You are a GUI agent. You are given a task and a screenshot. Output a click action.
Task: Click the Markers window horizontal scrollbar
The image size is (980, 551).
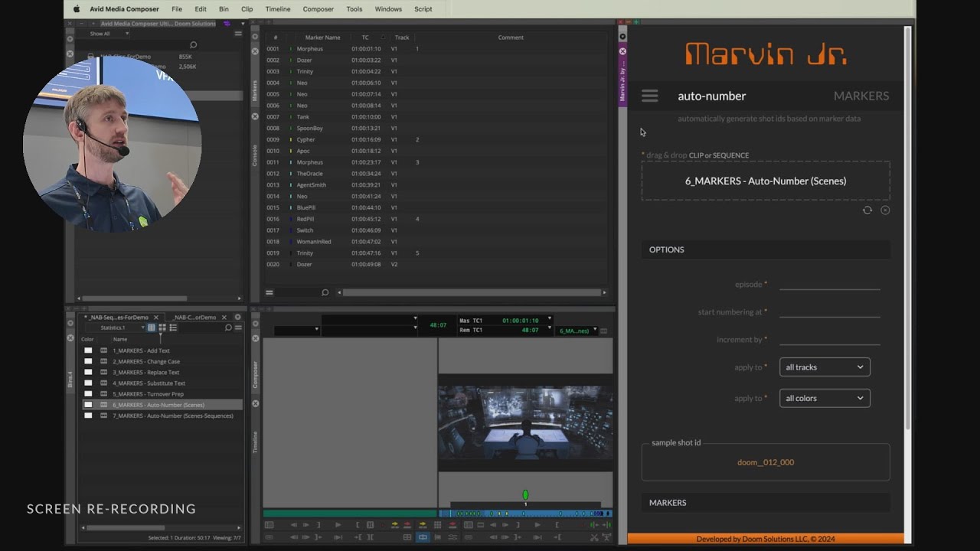[471, 292]
